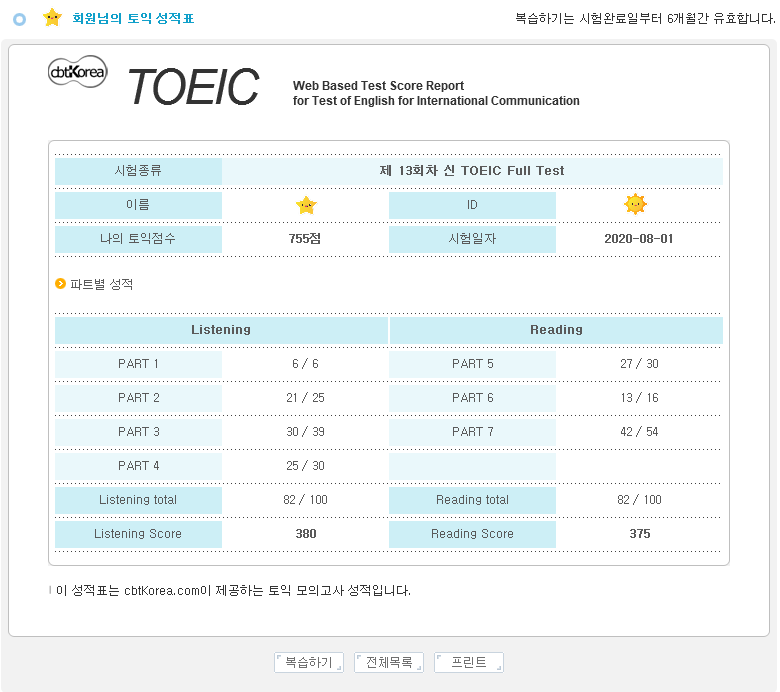Screen dimensions: 780x692
Task: Click the Reading column header
Action: (556, 330)
